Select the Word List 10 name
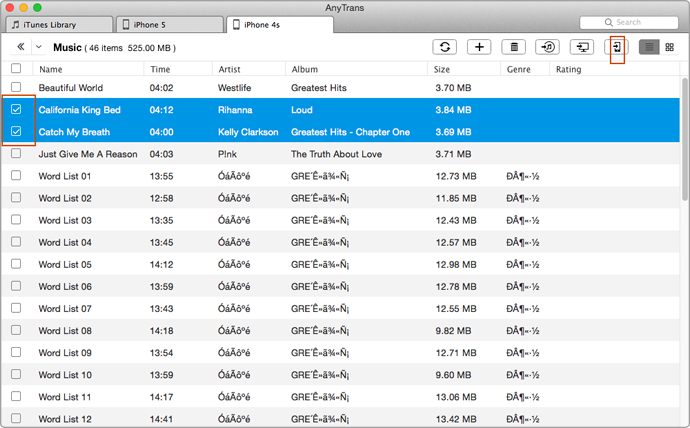The width and height of the screenshot is (690, 428). point(65,375)
